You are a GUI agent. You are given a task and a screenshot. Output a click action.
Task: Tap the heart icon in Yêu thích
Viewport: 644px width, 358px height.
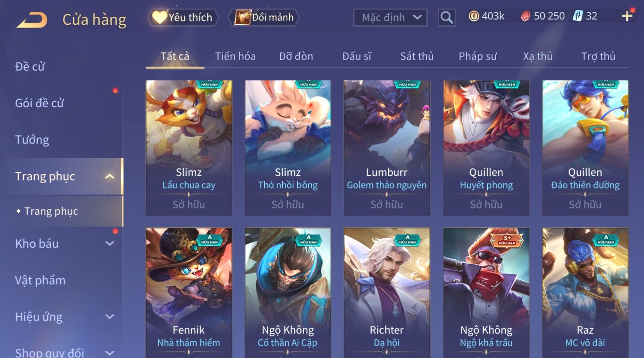click(160, 17)
